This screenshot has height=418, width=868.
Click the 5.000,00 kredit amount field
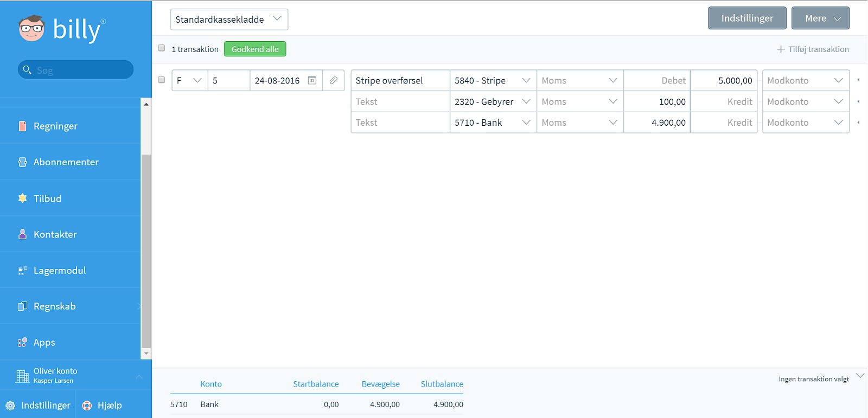coord(724,80)
